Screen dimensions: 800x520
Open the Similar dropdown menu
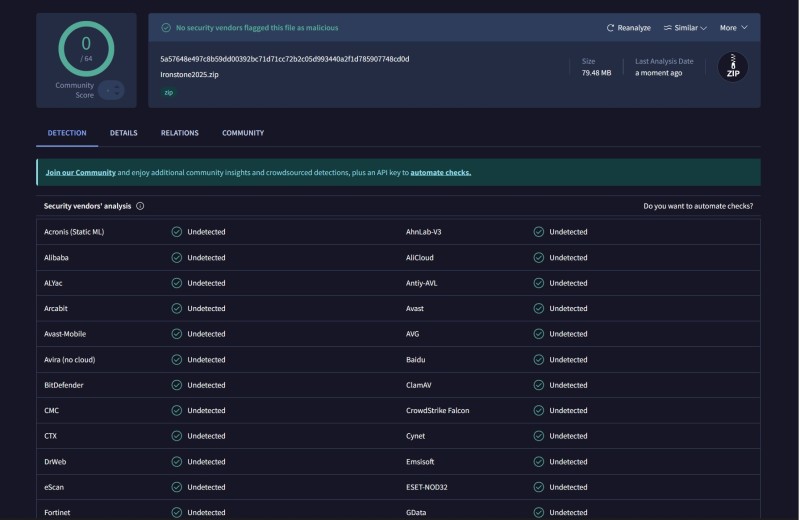click(x=685, y=28)
